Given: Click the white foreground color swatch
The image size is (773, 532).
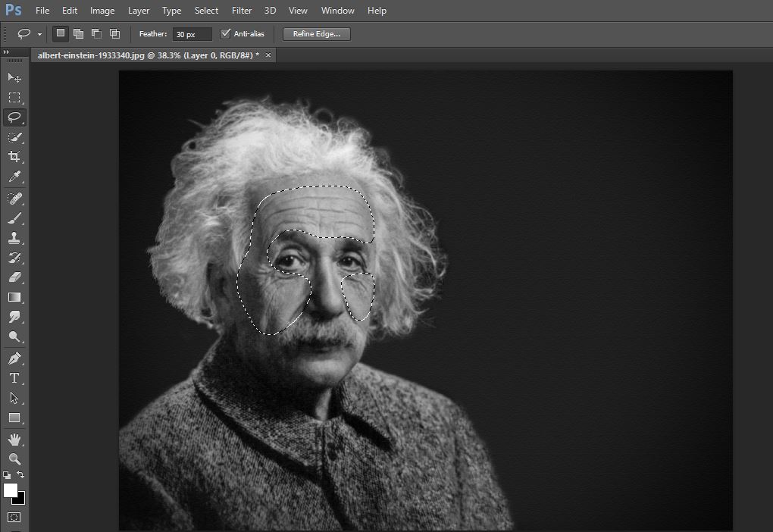Looking at the screenshot, I should coord(11,490).
